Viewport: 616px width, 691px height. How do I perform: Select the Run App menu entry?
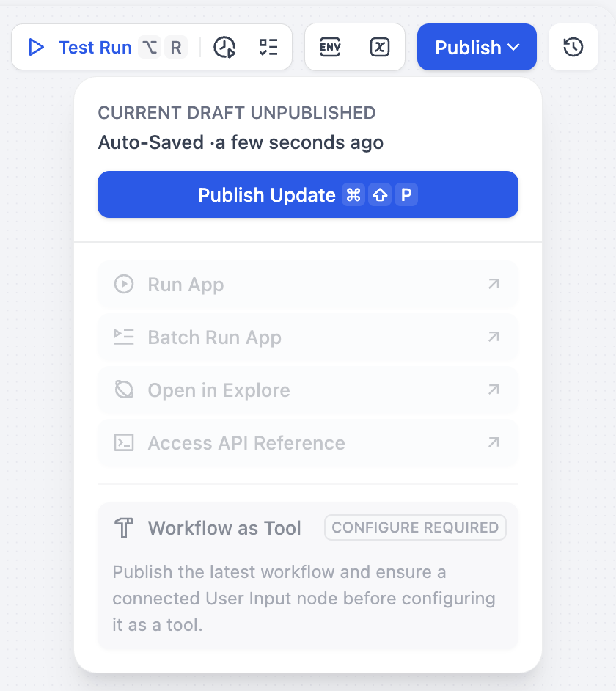(307, 285)
